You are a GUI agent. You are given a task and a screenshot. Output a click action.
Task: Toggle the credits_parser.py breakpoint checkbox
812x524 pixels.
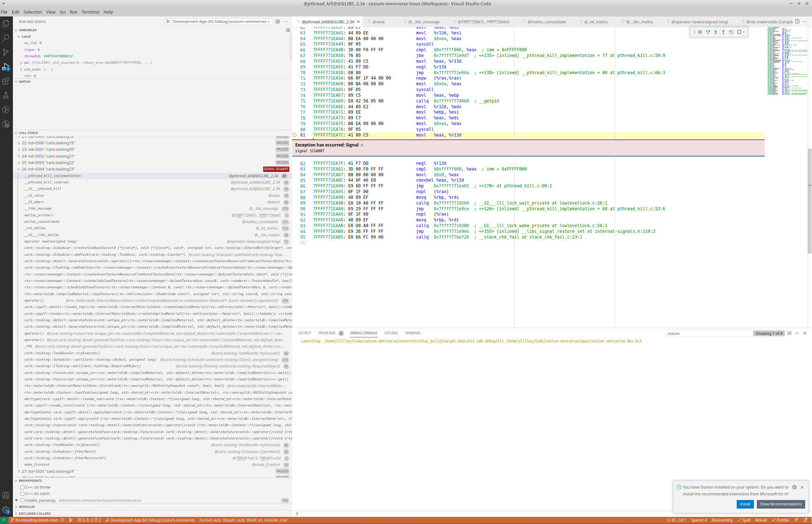click(x=23, y=500)
